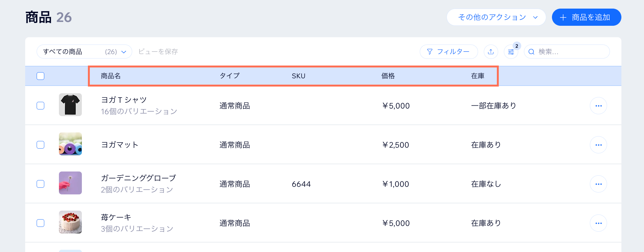Click the funnel icon in フィルター
Image resolution: width=644 pixels, height=252 pixels.
pos(430,52)
